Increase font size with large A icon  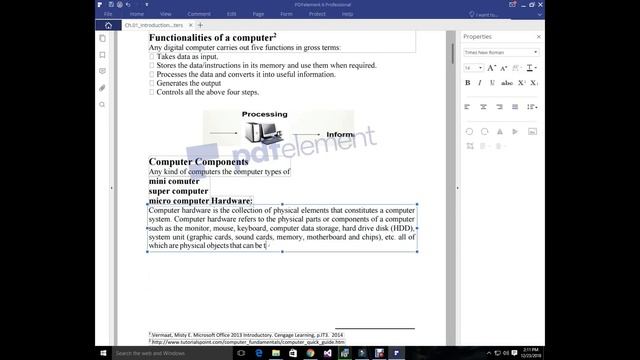click(x=491, y=68)
